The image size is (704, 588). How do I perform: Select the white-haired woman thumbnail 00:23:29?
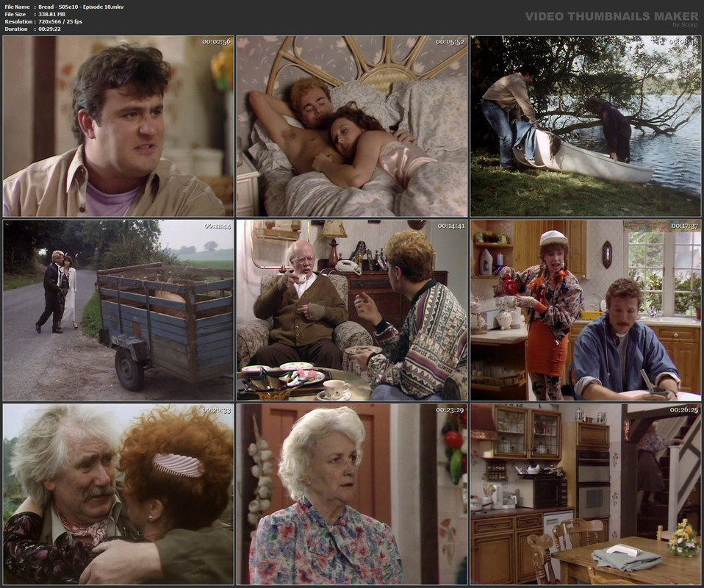point(352,494)
